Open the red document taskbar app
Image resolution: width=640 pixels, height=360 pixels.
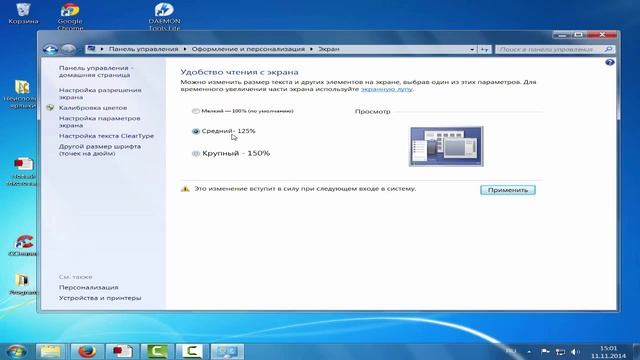tap(122, 351)
